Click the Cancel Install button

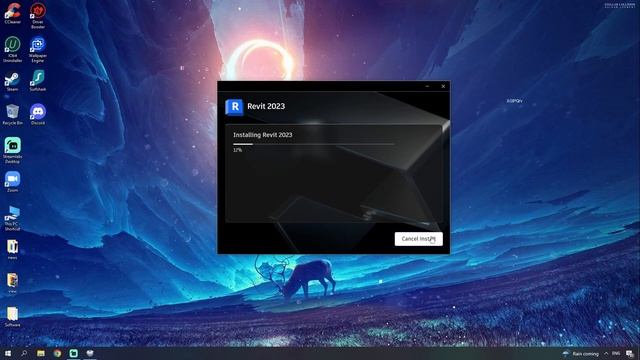418,239
